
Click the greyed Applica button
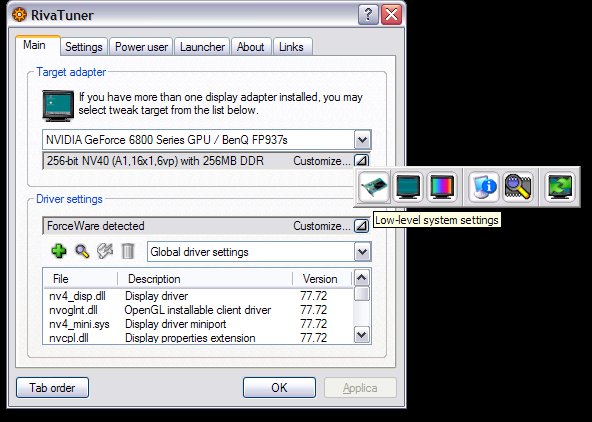[360, 388]
